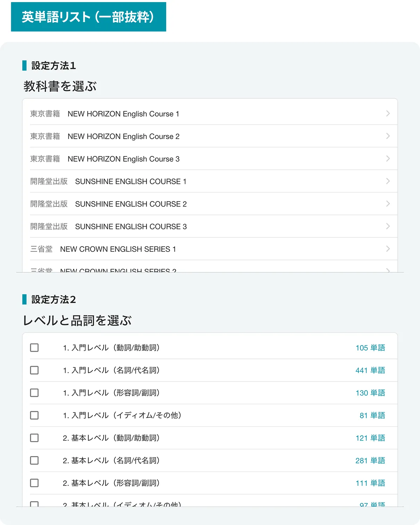This screenshot has height=525, width=420.
Task: Click the 教科書を選ぶ title
Action: (x=60, y=86)
